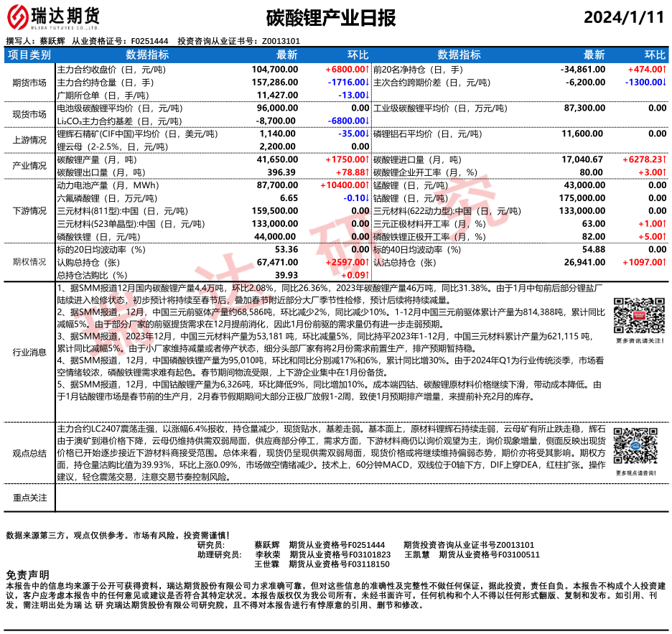Viewport: 672px width, 634px height.
Task: Select the 17,040.67 import volume value
Action: pos(582,159)
